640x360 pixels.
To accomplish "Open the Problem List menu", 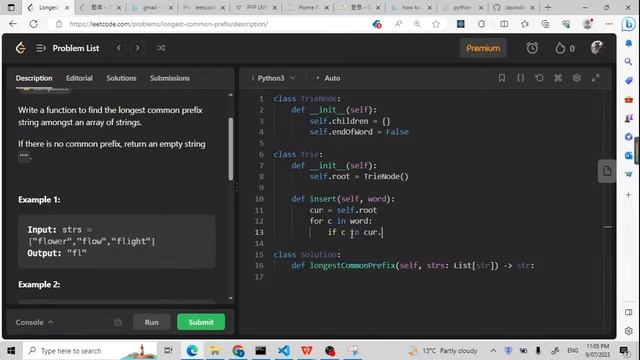I will pyautogui.click(x=67, y=48).
